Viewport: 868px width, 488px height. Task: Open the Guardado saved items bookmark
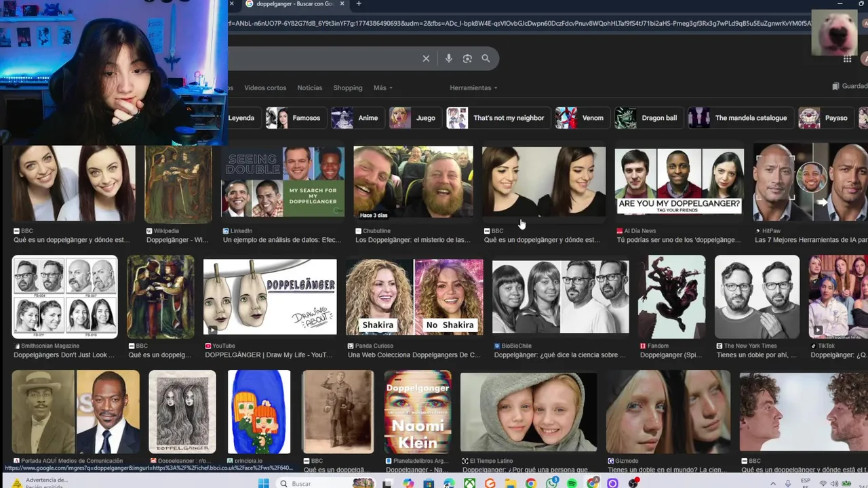click(850, 87)
